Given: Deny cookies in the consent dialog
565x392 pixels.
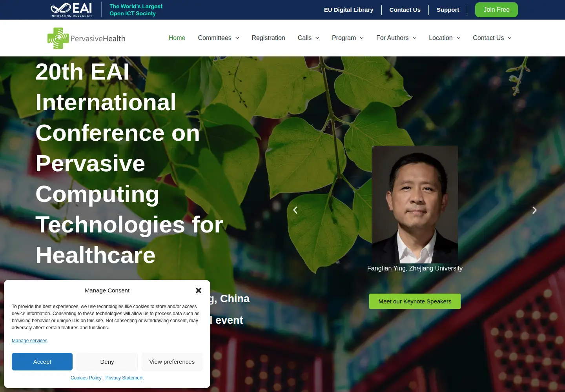Looking at the screenshot, I should pos(107,362).
